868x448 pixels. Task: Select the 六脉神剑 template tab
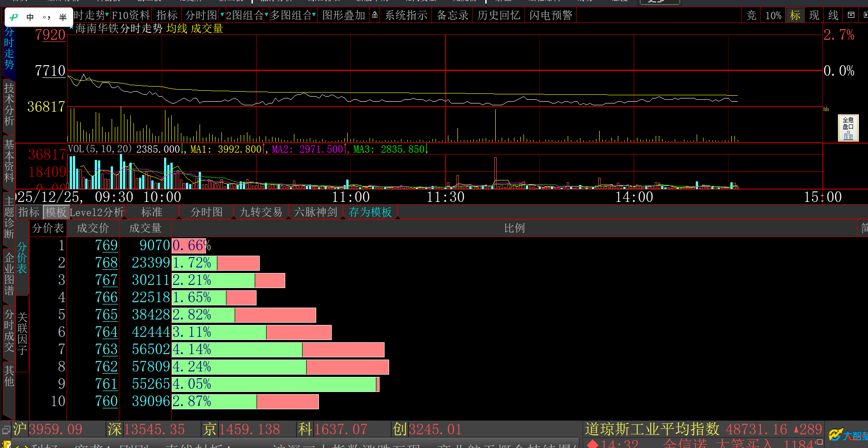pyautogui.click(x=316, y=212)
